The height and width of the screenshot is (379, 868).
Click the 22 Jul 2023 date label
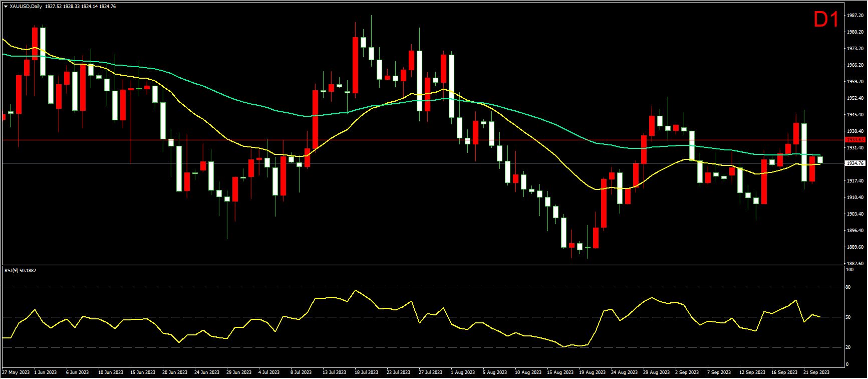coord(398,372)
